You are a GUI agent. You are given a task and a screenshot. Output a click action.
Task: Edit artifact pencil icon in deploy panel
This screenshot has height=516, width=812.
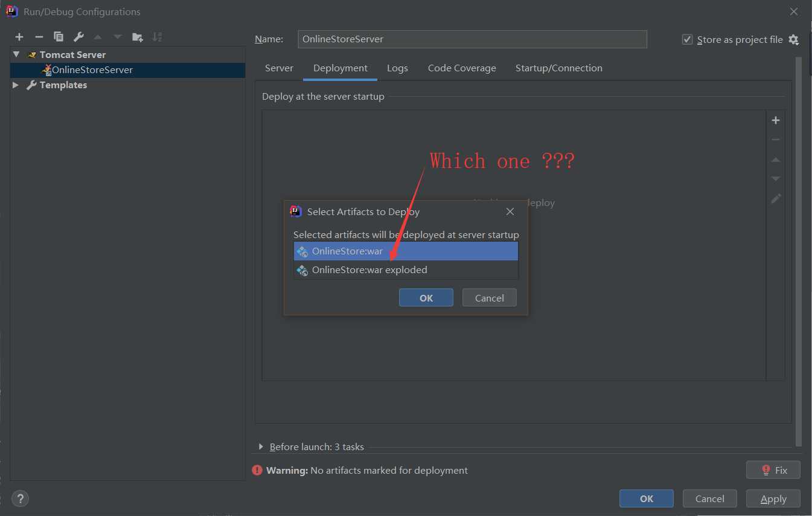(x=776, y=199)
